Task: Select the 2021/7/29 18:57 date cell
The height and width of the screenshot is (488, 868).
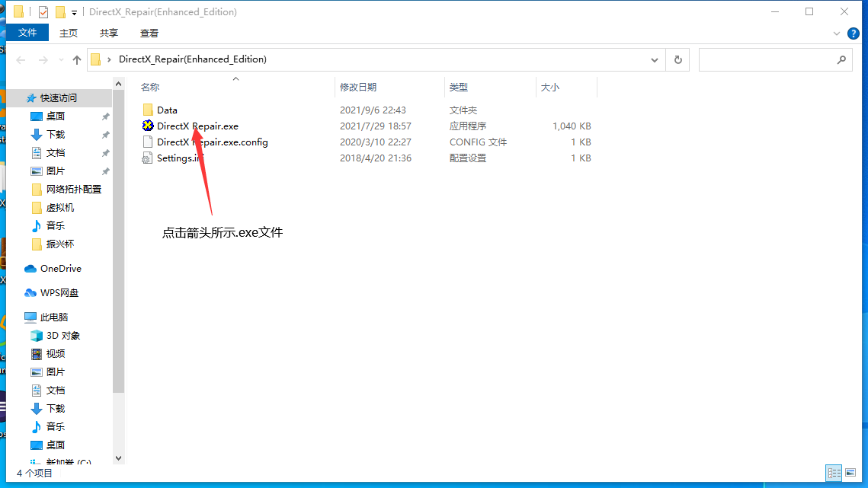Action: [x=376, y=126]
